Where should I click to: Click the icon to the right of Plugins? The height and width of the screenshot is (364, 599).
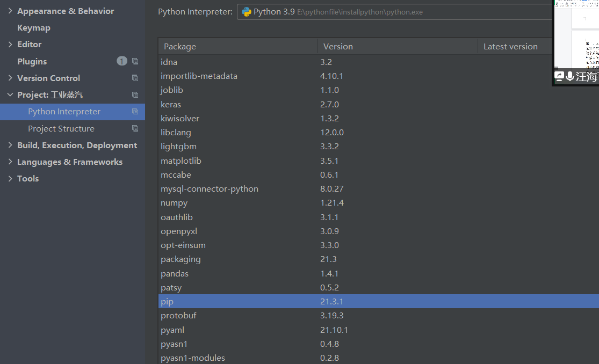pos(135,61)
